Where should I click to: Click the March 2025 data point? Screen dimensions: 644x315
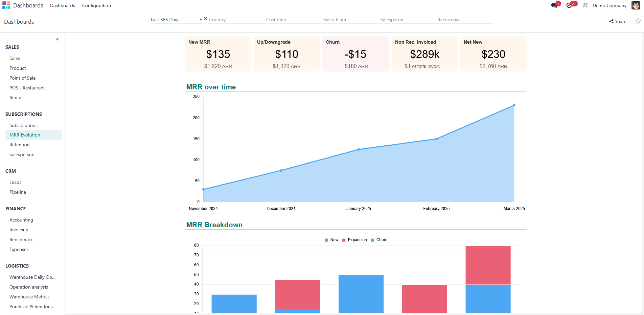(514, 105)
